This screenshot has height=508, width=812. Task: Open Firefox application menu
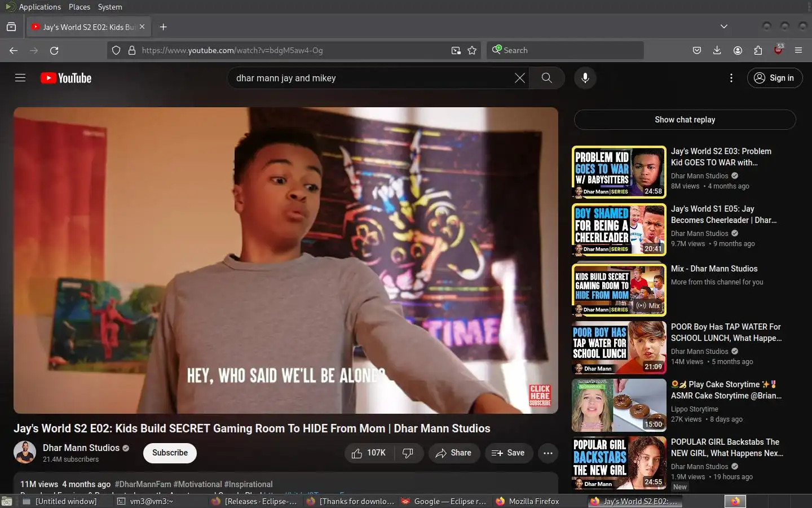click(x=798, y=50)
